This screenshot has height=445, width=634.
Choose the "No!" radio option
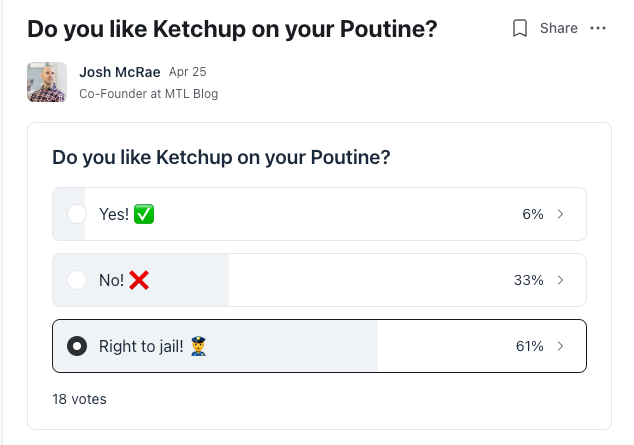click(76, 280)
